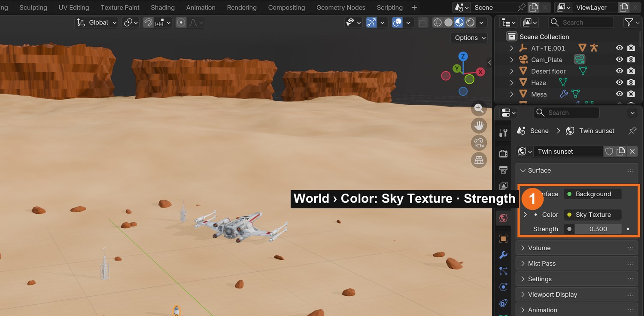
Task: Open the Modifiers properties tab
Action: click(503, 255)
